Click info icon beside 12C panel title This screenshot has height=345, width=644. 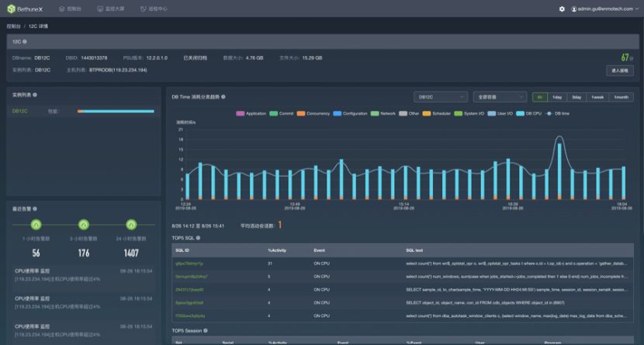[x=25, y=41]
